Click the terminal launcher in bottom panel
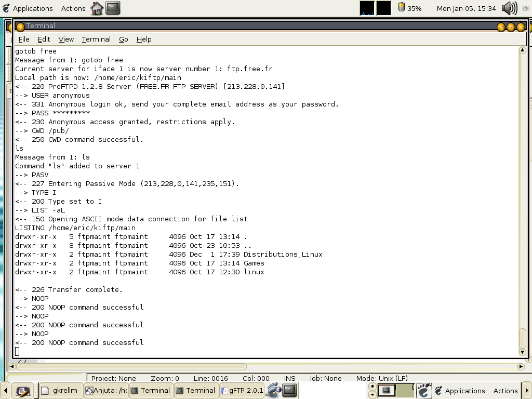Screen dimensions: 532x399 (289, 390)
